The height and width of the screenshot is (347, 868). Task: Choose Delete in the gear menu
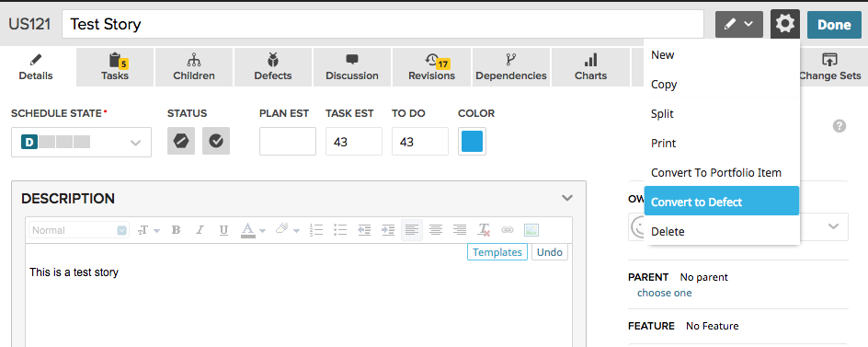722,231
